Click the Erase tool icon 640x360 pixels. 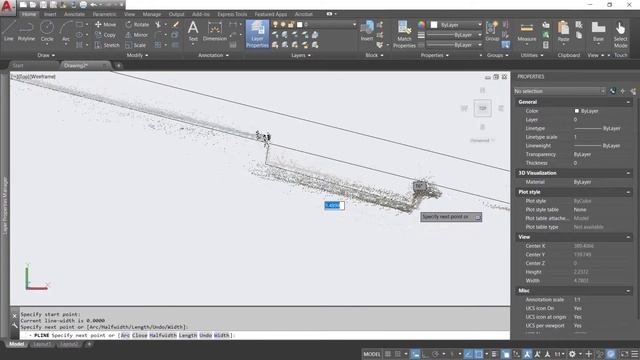176,25
